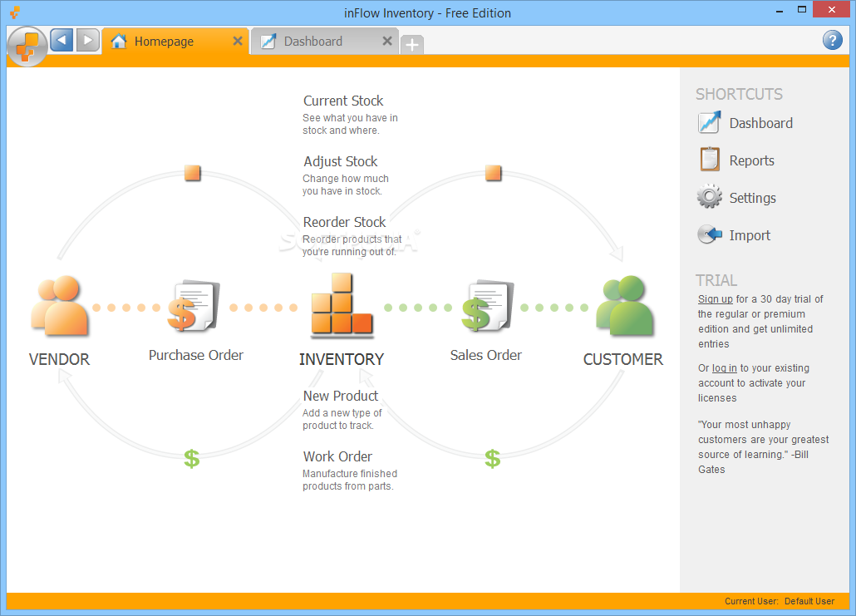This screenshot has height=616, width=856.
Task: Click 'Reorder products that you're running out of' text
Action: pyautogui.click(x=352, y=245)
